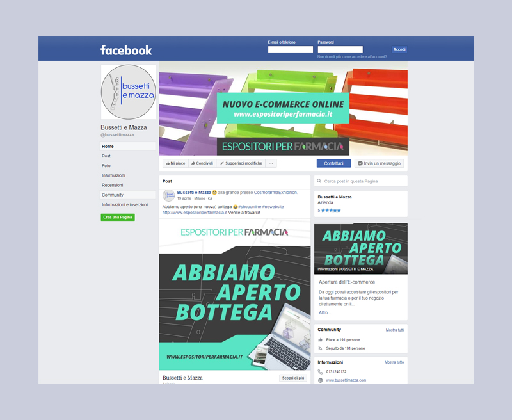Focus the E-mail o telefono field
The image size is (512, 420).
291,49
